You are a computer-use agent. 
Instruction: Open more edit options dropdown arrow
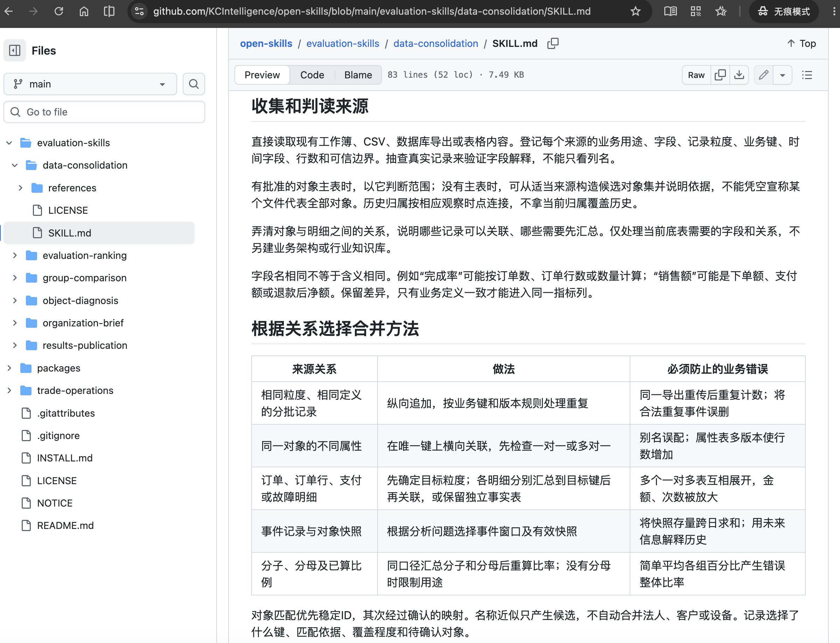[783, 75]
